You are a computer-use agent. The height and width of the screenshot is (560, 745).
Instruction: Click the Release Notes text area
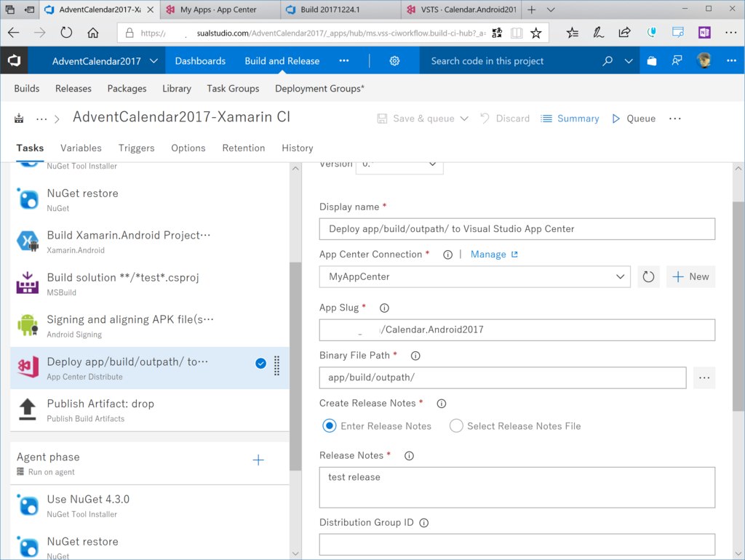click(x=517, y=487)
